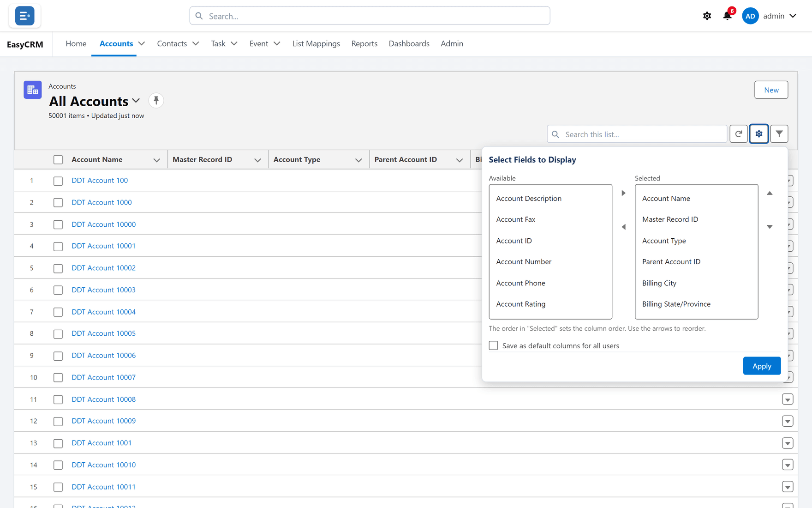
Task: Open Account Name column menu chevron
Action: coord(156,160)
